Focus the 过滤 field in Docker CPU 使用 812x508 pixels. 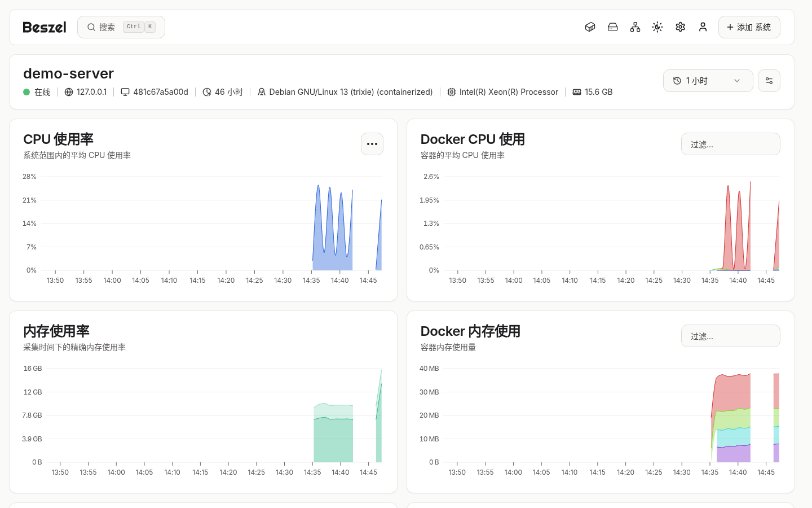point(730,144)
